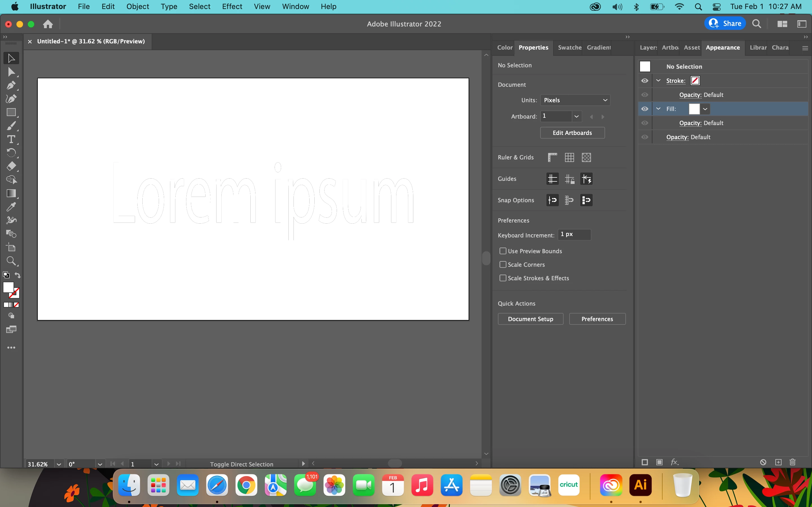This screenshot has height=507, width=812.
Task: Select the Rectangle tool
Action: 11,112
